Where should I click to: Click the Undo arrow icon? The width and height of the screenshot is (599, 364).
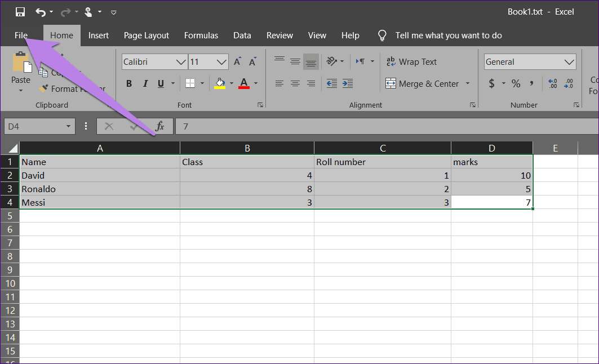tap(40, 12)
